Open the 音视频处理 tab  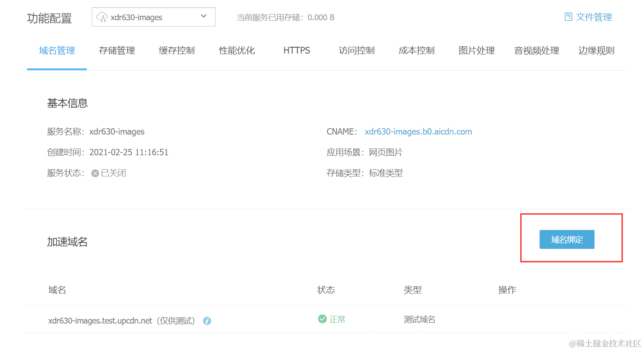pyautogui.click(x=536, y=50)
